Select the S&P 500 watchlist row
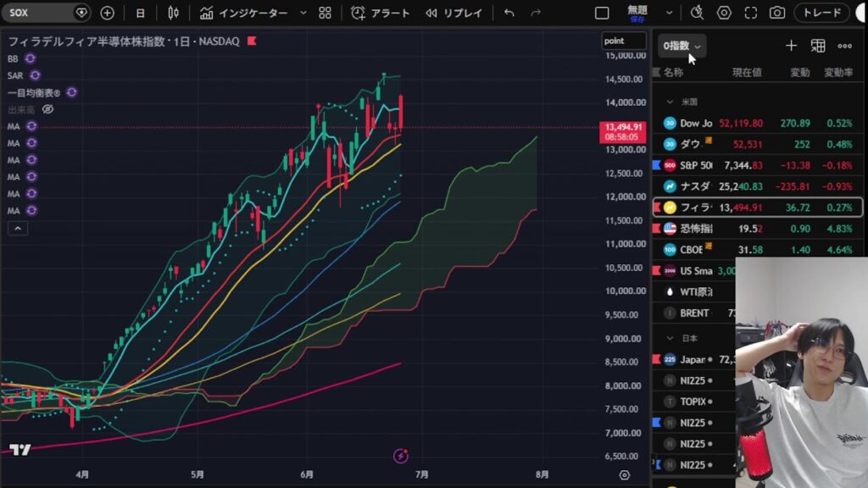The height and width of the screenshot is (488, 868). pyautogui.click(x=757, y=165)
